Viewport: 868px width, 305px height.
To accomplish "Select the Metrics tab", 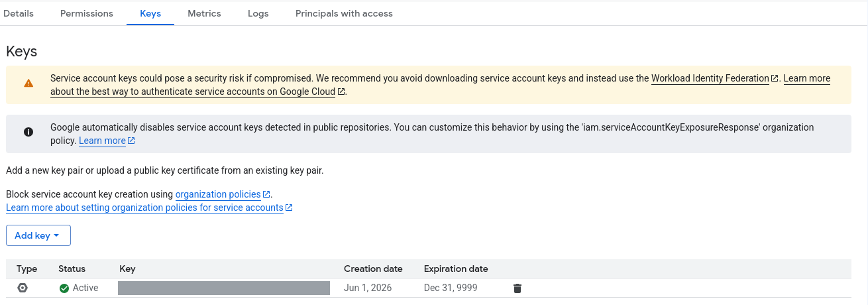I will 204,13.
